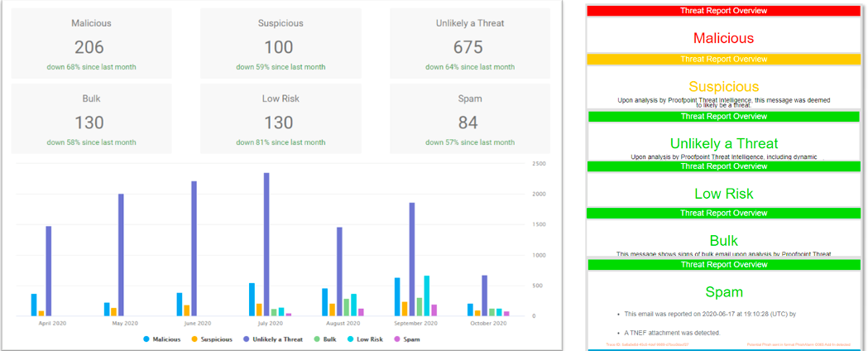The image size is (868, 351).
Task: Select the July 2020 Unlikely a Threat bar
Action: tap(266, 244)
